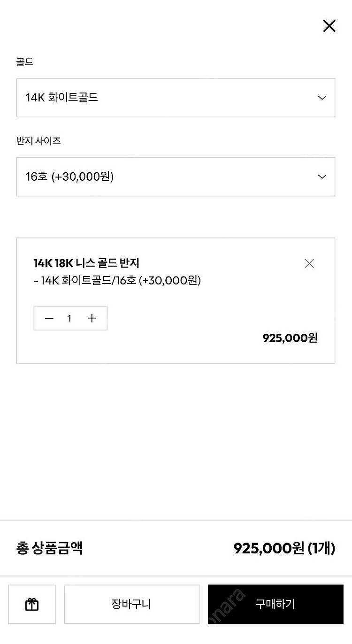Image resolution: width=352 pixels, height=644 pixels.
Task: Close the option selection panel
Action: tap(329, 26)
